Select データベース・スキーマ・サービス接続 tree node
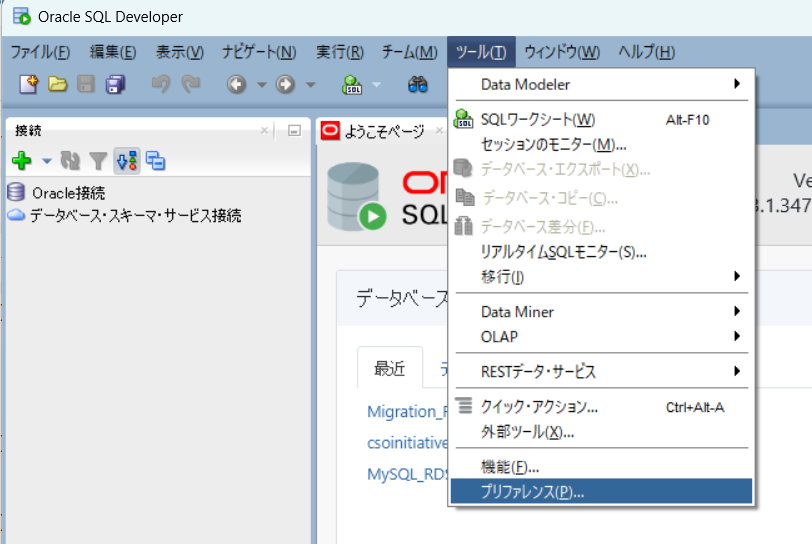Image resolution: width=812 pixels, height=544 pixels. [x=135, y=216]
